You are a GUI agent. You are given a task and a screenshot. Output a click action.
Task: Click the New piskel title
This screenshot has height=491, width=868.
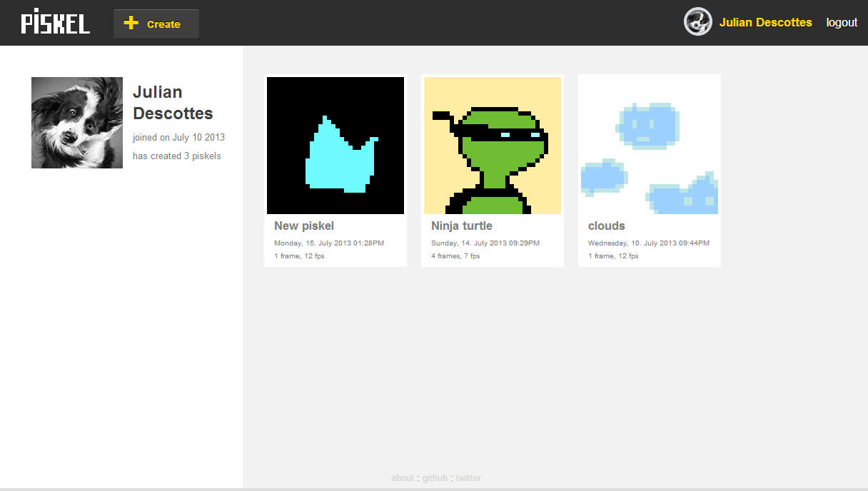[304, 226]
